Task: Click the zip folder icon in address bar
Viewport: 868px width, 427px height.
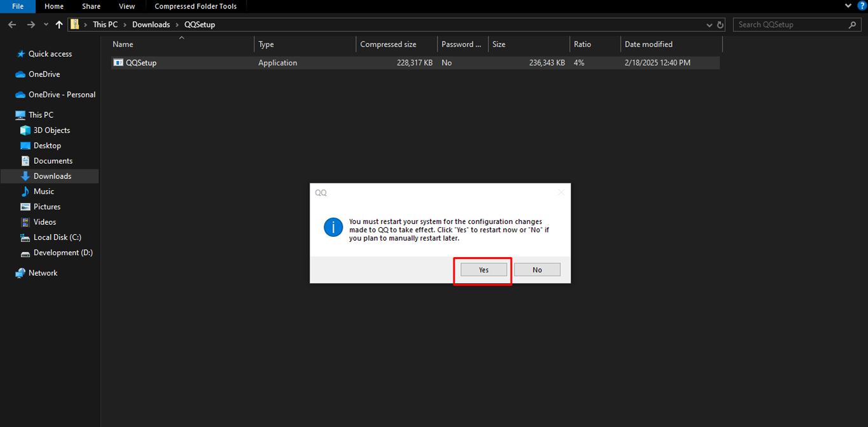Action: tap(74, 25)
